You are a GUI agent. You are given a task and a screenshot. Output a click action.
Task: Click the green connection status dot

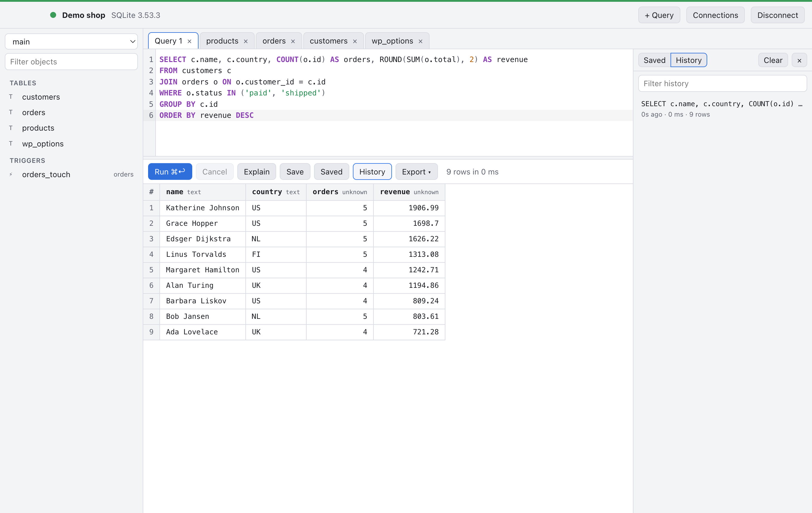(x=53, y=15)
